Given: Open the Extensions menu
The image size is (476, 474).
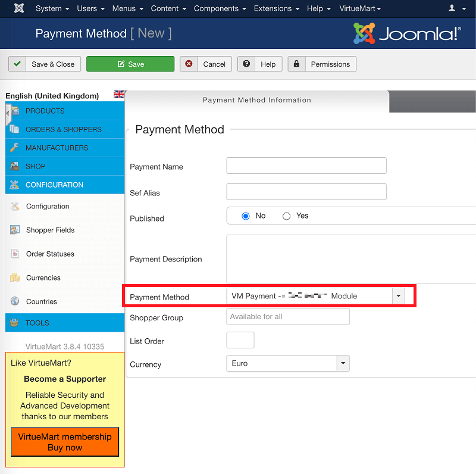Looking at the screenshot, I should click(273, 8).
